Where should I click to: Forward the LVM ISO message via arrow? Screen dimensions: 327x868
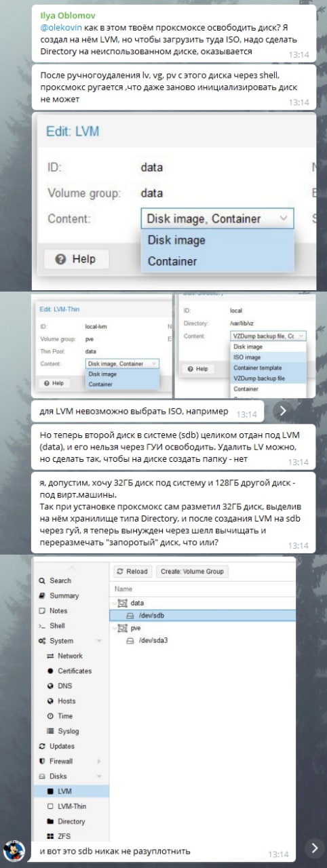pos(284,410)
